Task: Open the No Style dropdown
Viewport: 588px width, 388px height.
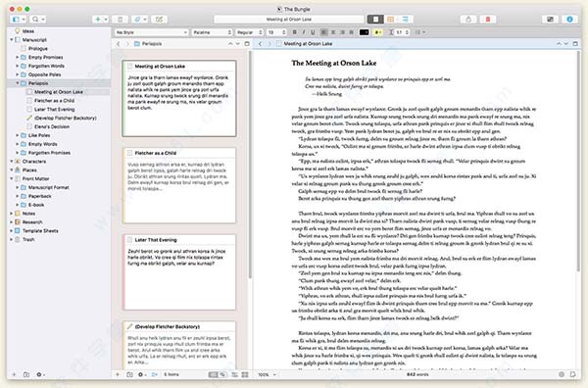Action: click(x=151, y=32)
